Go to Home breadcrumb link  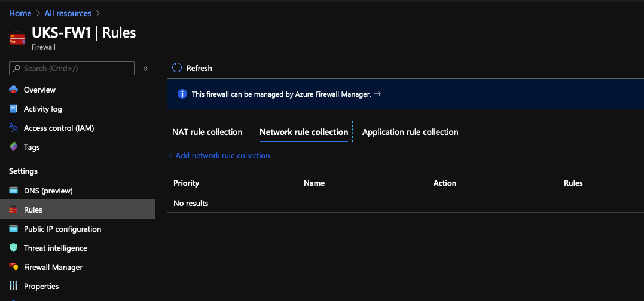[20, 13]
